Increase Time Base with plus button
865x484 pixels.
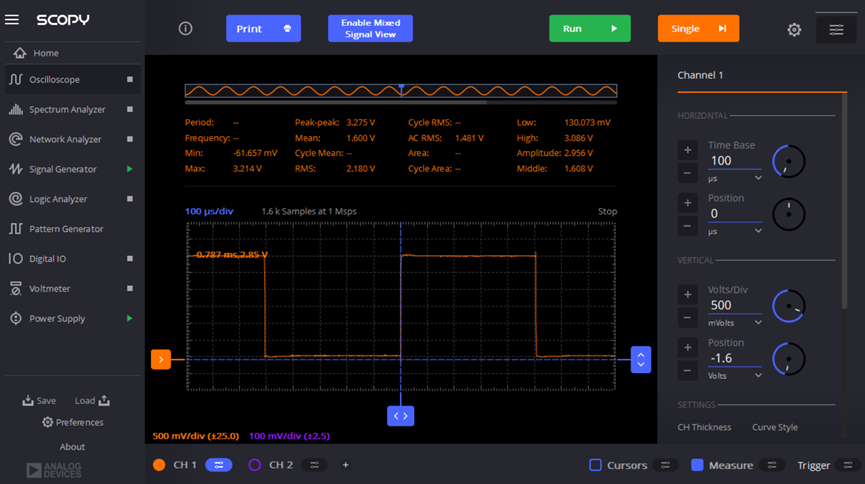point(687,150)
